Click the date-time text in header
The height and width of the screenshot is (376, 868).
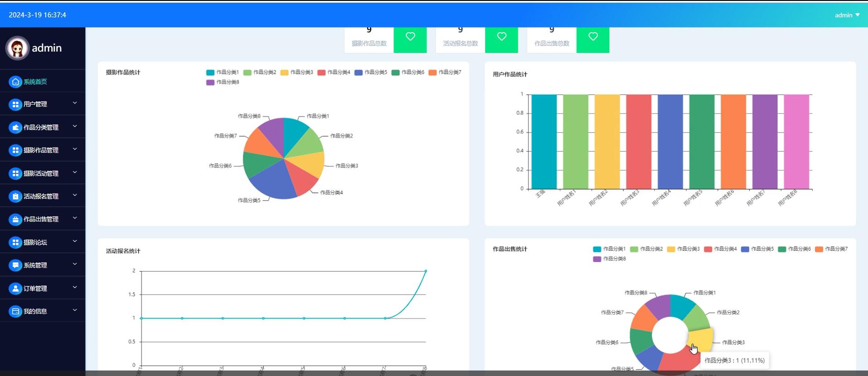(x=38, y=15)
